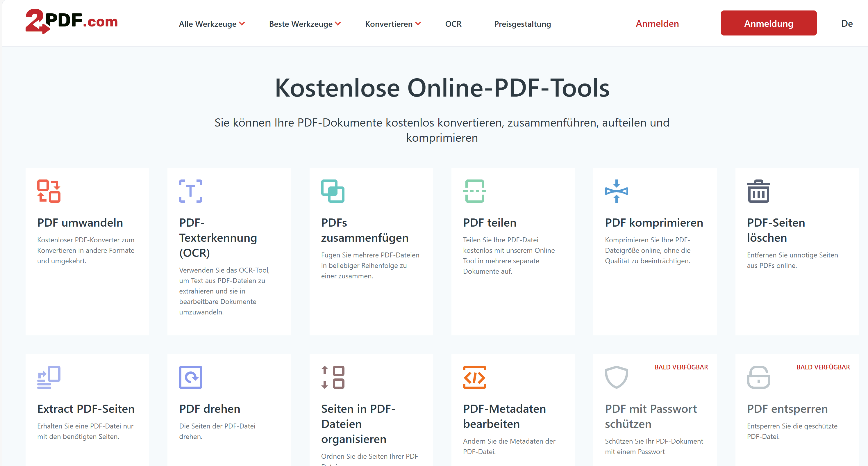Click description 'Verwenden Sie das OCR-Tool'
This screenshot has width=868, height=466.
(x=224, y=291)
